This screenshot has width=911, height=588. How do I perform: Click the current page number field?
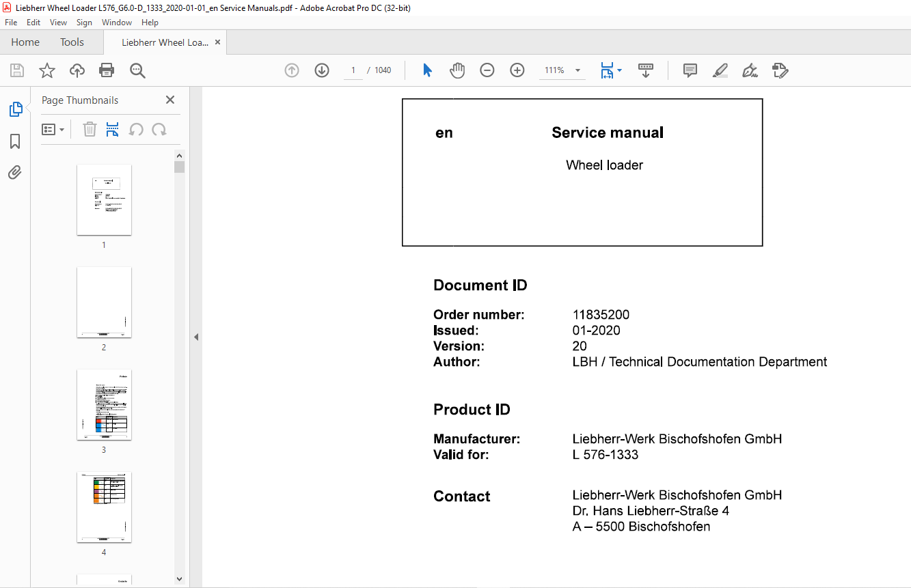click(x=353, y=70)
